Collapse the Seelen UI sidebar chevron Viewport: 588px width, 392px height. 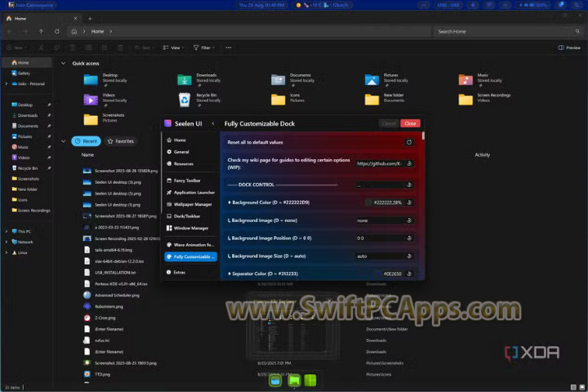point(213,123)
